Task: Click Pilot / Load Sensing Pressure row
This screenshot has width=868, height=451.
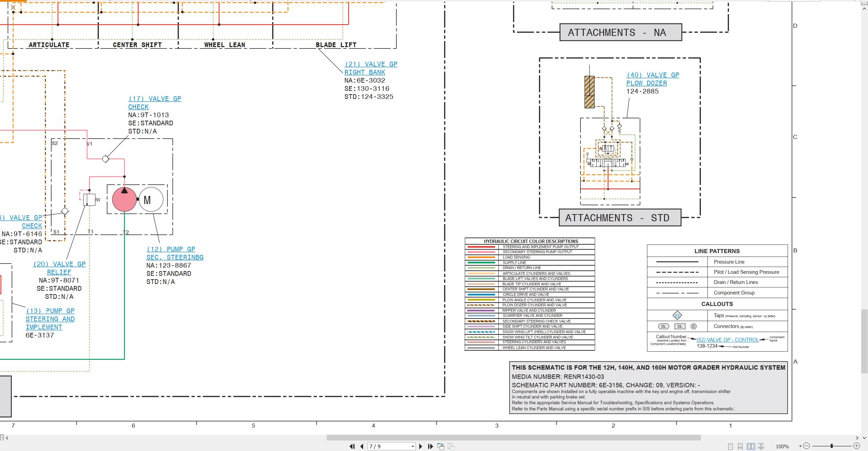Action: coord(717,272)
